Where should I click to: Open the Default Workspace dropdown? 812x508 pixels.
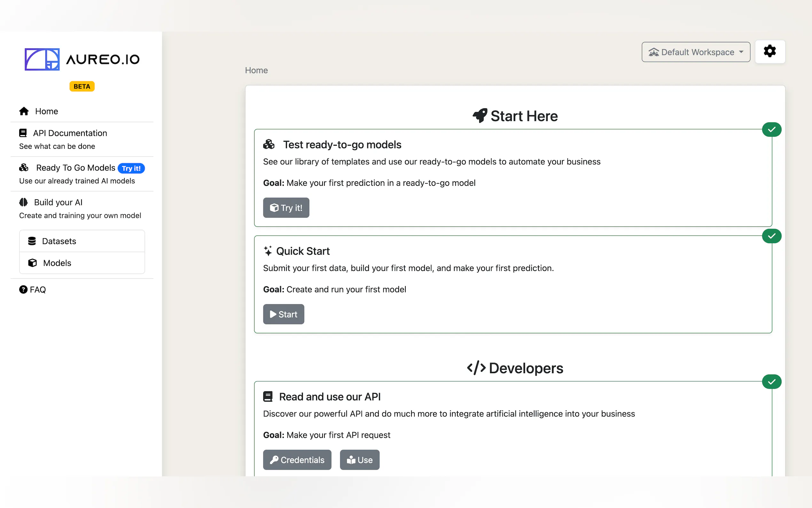pos(696,52)
